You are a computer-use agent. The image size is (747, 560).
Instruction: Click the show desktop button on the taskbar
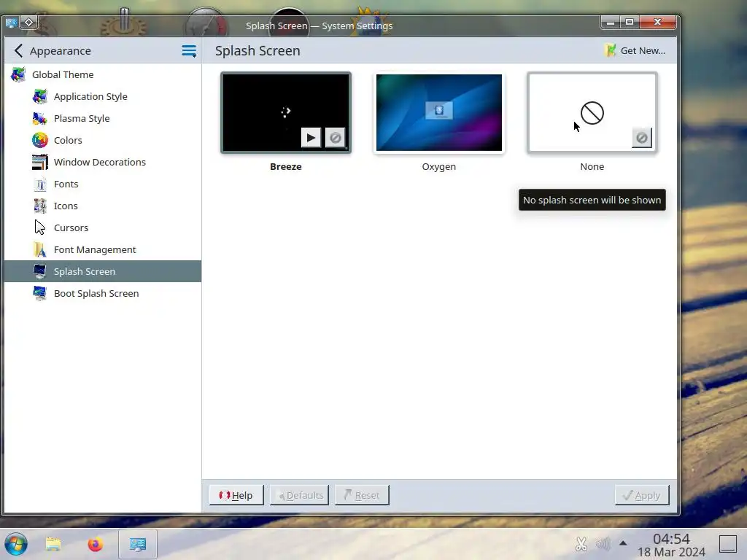[727, 544]
